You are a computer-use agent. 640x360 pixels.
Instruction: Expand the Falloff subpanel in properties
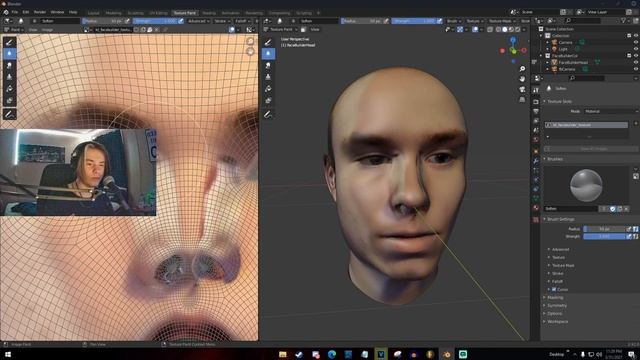click(557, 282)
